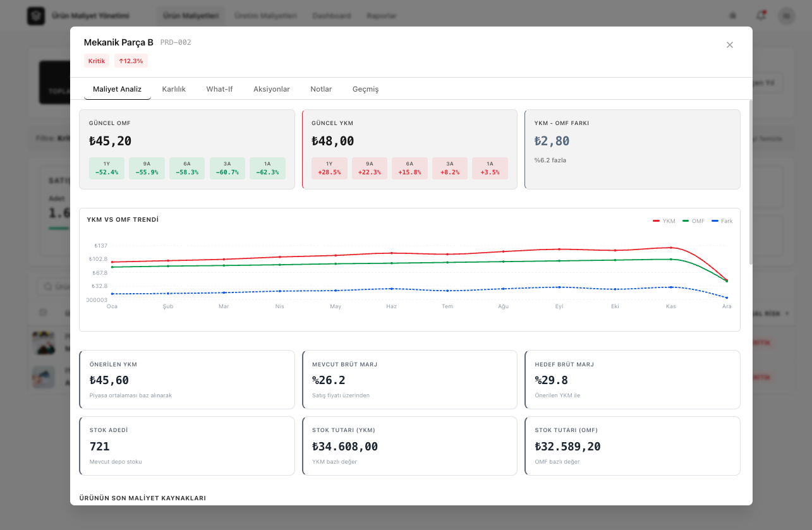
Task: Click the dialog's vertical scrollbar
Action: [750, 182]
